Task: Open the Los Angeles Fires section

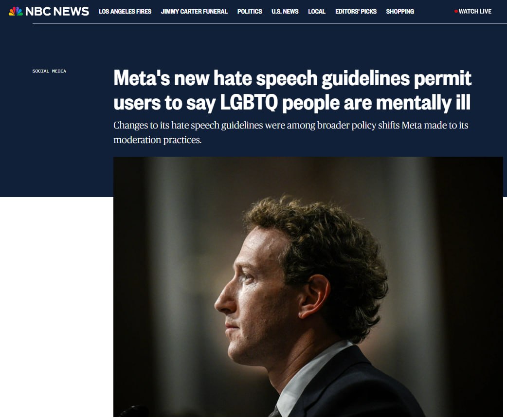Action: 125,11
